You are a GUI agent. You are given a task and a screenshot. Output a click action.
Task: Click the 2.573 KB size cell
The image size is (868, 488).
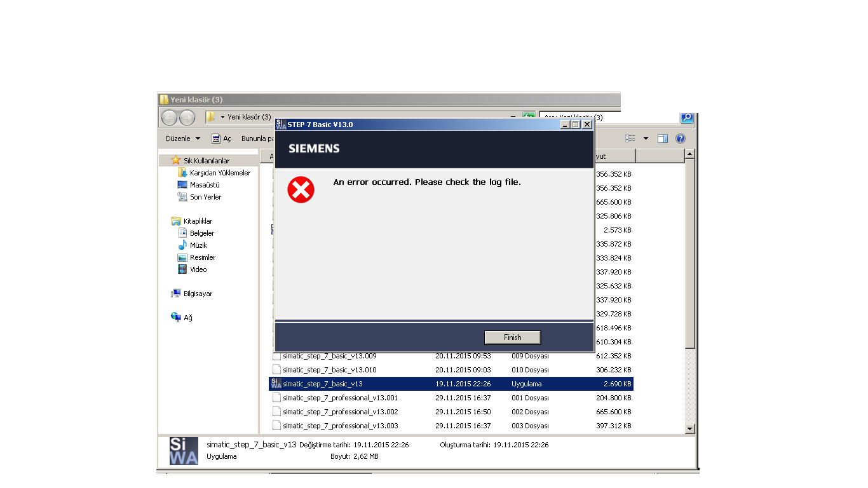[x=617, y=230]
